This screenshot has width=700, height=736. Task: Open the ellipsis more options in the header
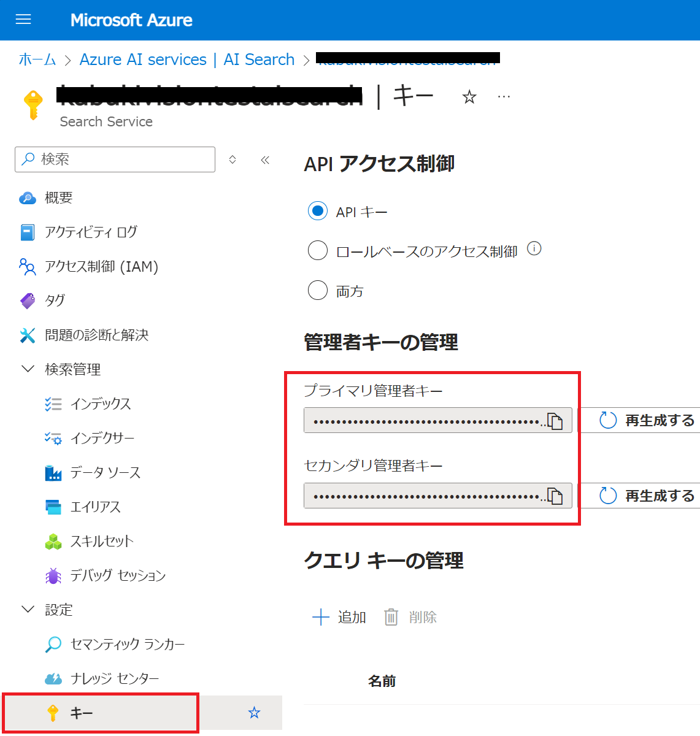504,96
